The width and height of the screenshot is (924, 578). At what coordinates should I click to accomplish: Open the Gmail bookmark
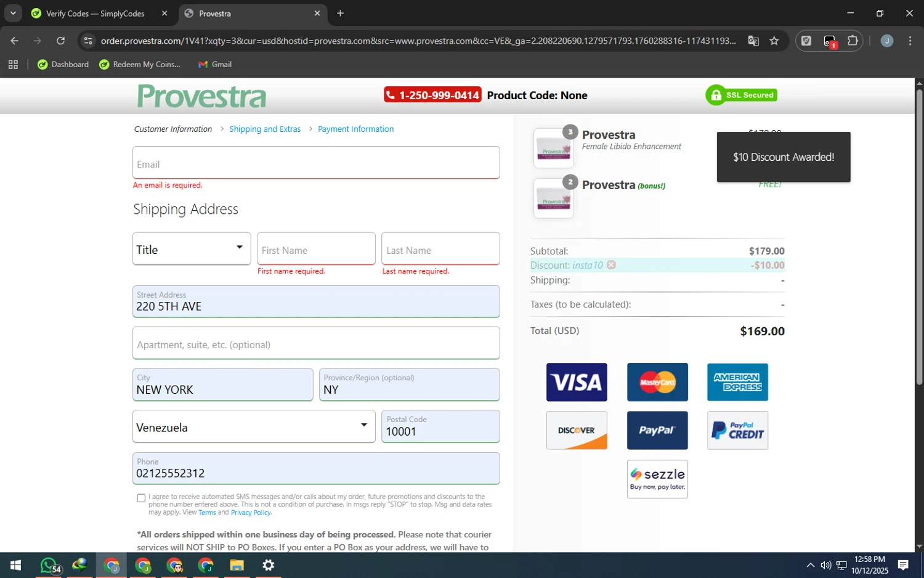(215, 64)
